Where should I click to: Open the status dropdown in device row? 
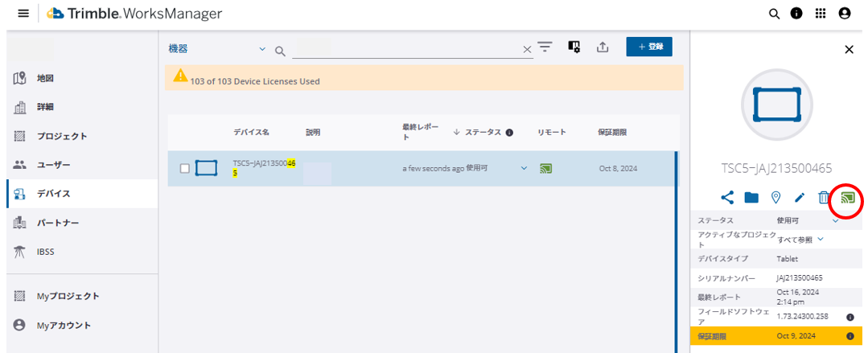pos(525,168)
